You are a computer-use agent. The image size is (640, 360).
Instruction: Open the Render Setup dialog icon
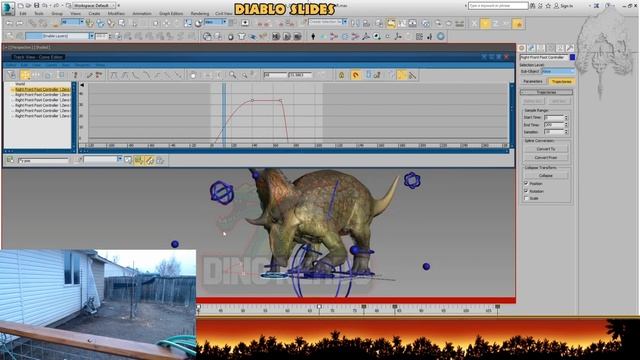[438, 23]
